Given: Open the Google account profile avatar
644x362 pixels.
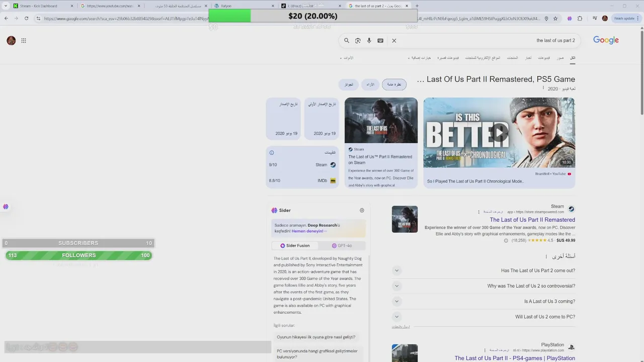Looking at the screenshot, I should tap(11, 41).
